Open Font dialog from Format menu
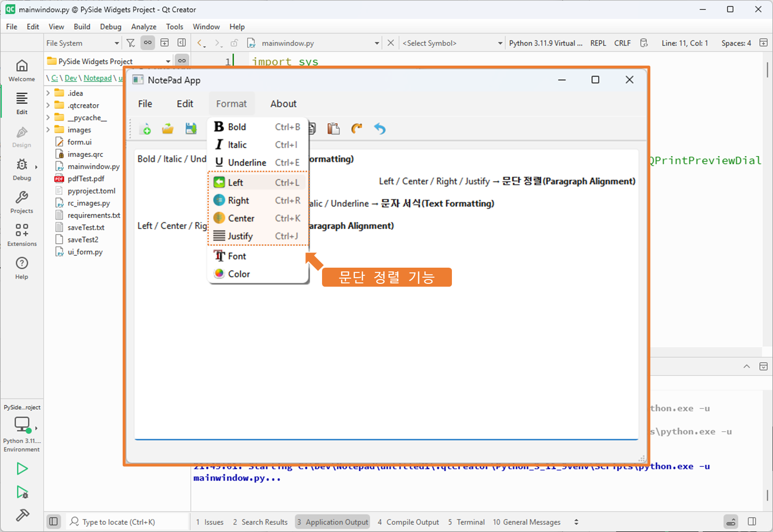The height and width of the screenshot is (532, 773). point(258,256)
